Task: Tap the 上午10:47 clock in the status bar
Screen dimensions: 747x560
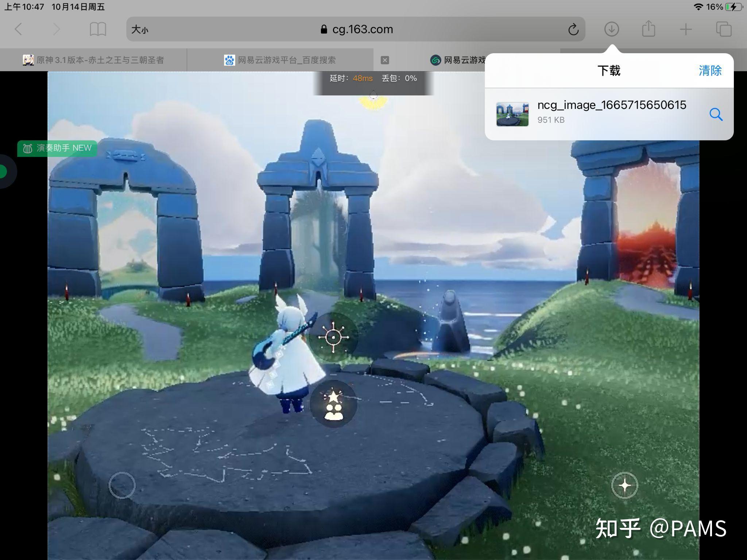Action: pyautogui.click(x=24, y=7)
